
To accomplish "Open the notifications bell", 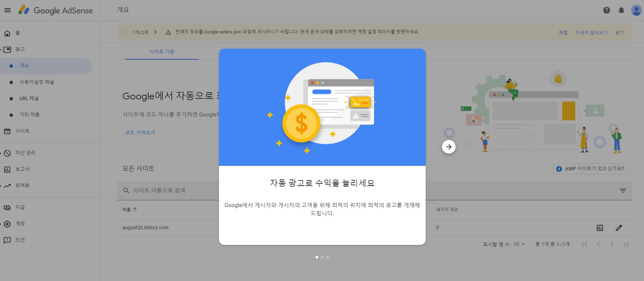I will coord(621,10).
